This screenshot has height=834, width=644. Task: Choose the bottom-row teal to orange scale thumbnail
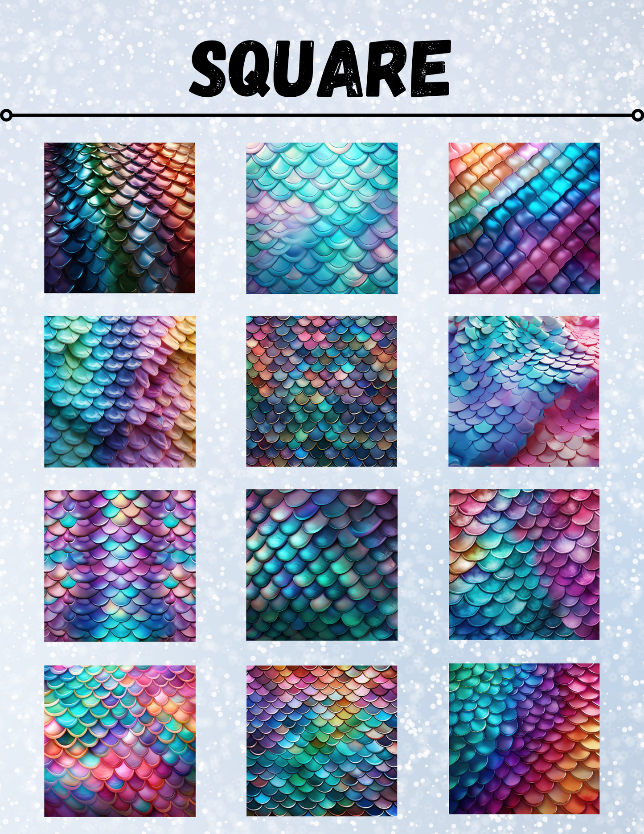coord(524,739)
